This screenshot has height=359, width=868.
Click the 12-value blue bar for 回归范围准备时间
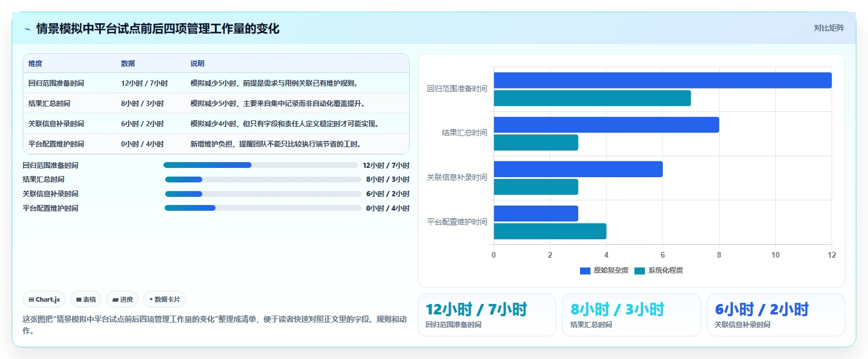tap(663, 80)
